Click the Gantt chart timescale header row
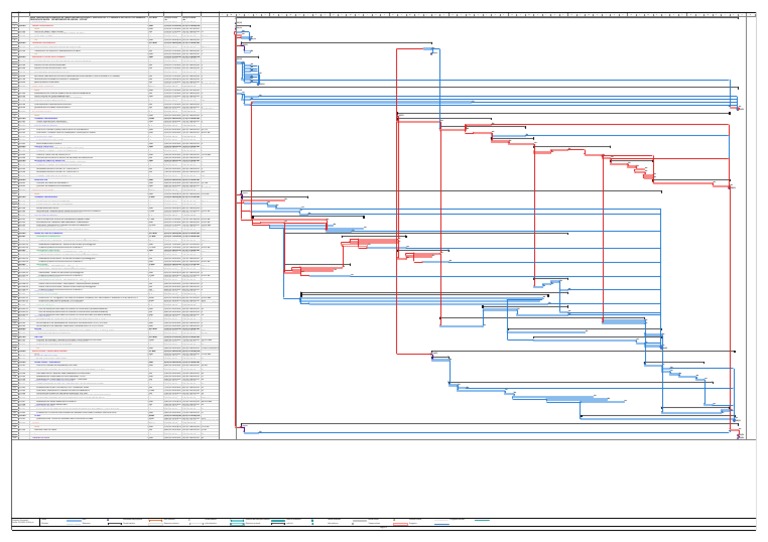Viewport: 768px width, 542px height. pos(488,15)
